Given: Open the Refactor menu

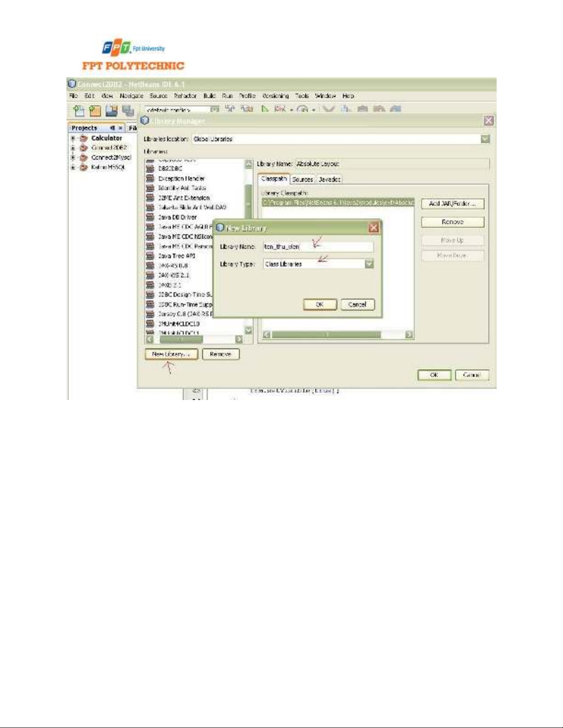Looking at the screenshot, I should tap(185, 96).
